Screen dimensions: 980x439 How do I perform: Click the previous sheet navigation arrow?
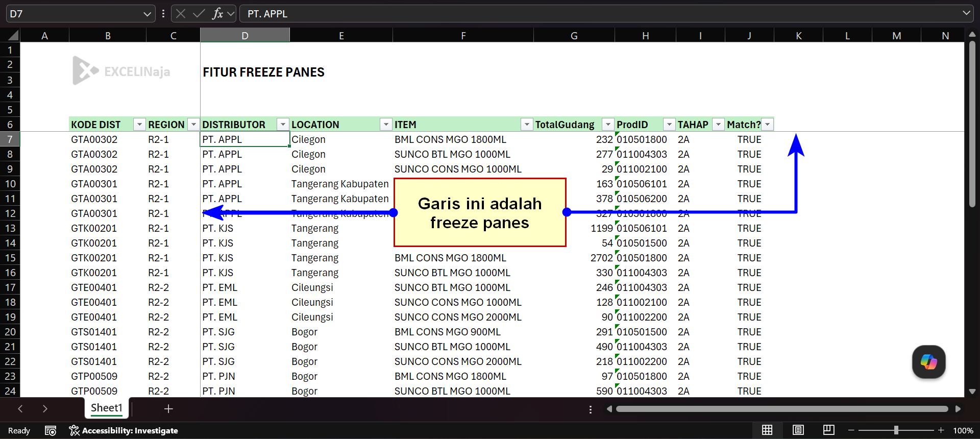(x=20, y=409)
